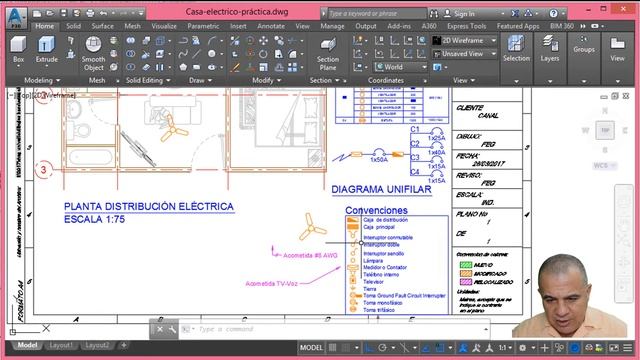
Task: Expand the Modeling panel
Action: (x=42, y=80)
